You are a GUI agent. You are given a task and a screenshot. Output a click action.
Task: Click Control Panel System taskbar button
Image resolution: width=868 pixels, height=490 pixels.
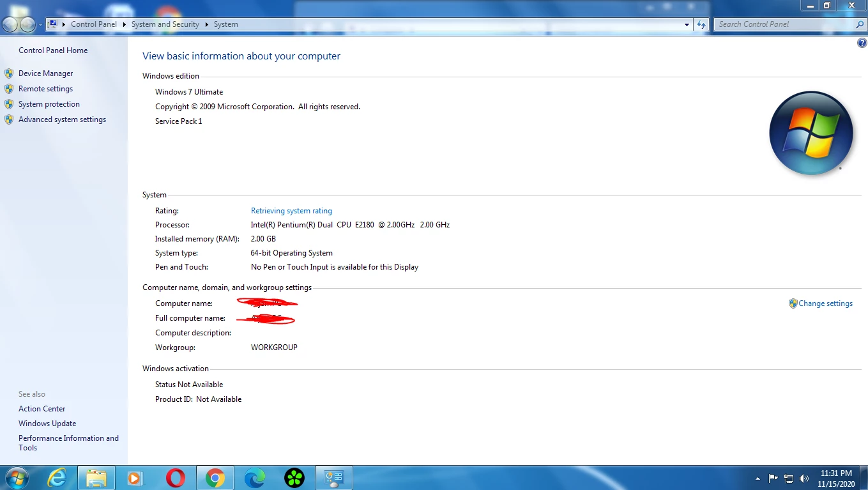coord(334,478)
